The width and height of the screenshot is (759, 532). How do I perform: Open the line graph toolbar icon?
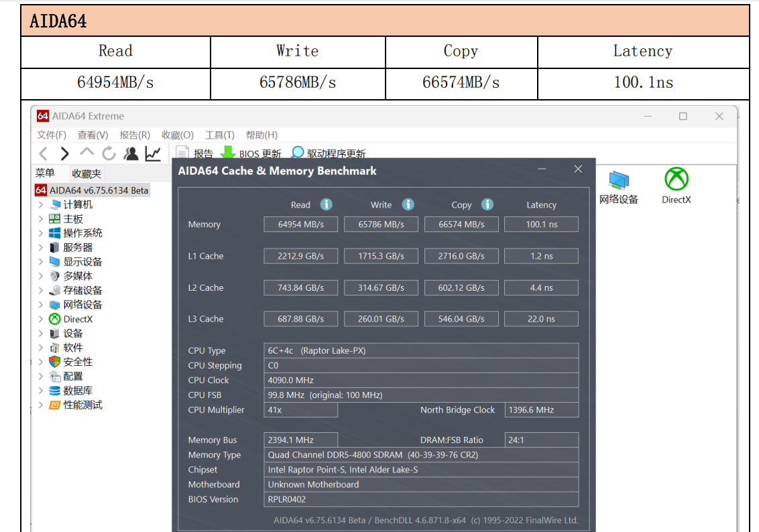[153, 153]
